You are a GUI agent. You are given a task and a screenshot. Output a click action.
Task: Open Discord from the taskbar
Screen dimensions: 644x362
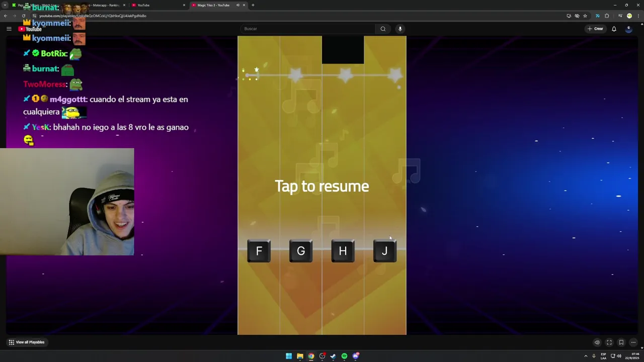[356, 356]
